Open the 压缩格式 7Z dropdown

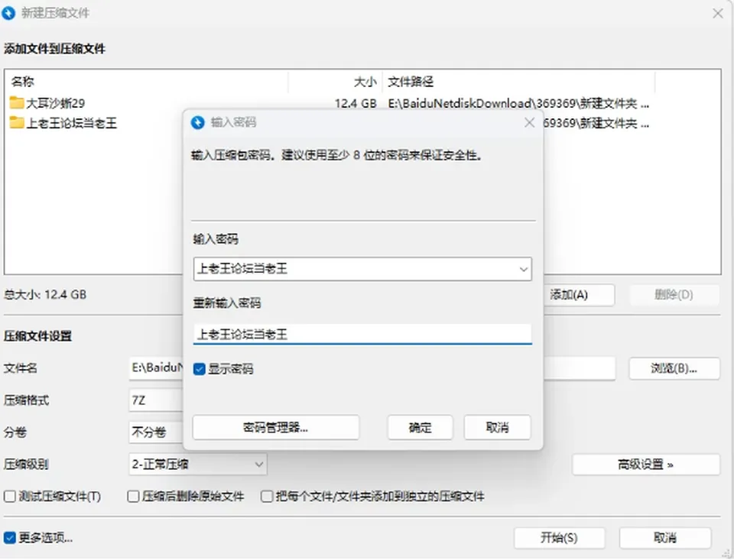tap(156, 400)
